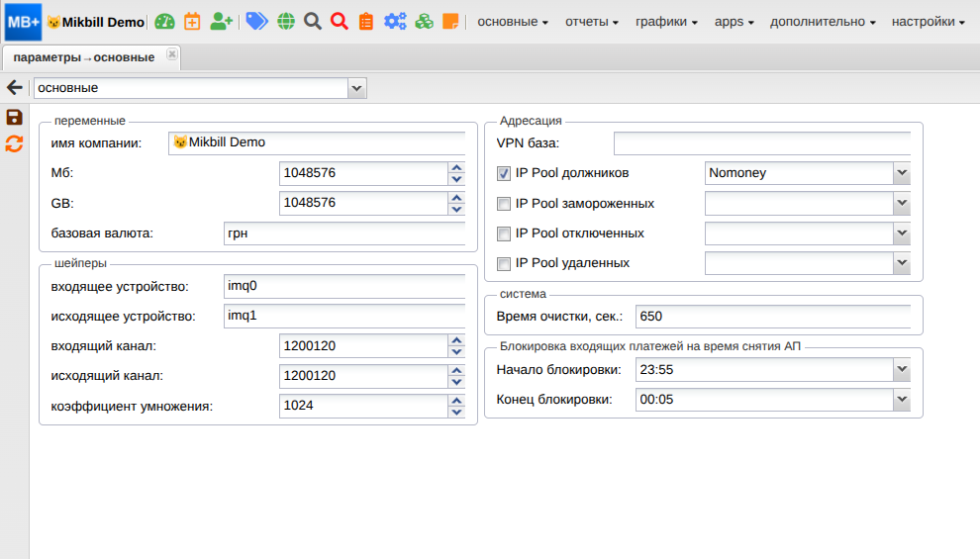Image resolution: width=980 pixels, height=559 pixels.
Task: Increase коэффициент умножения with up arrow
Action: [457, 401]
